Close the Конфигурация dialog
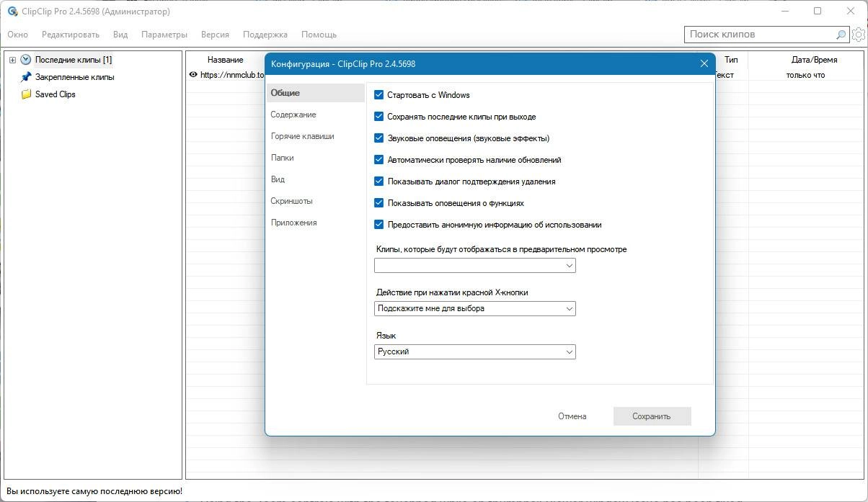The image size is (868, 502). (x=704, y=63)
